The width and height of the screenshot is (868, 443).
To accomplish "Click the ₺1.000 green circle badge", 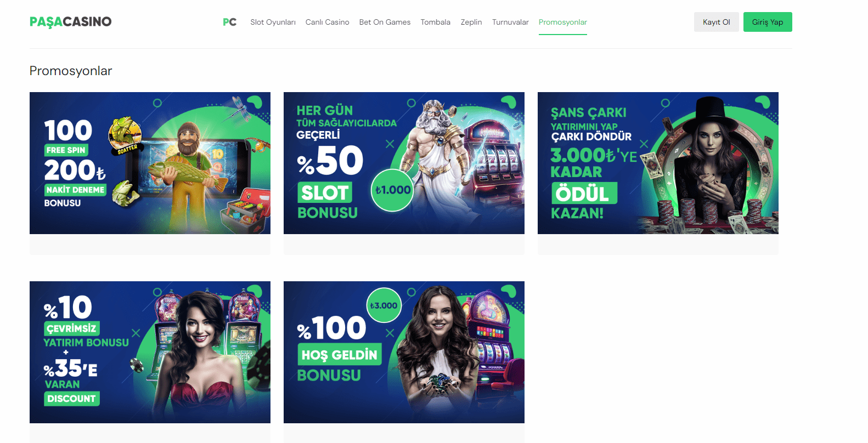I will coord(392,190).
